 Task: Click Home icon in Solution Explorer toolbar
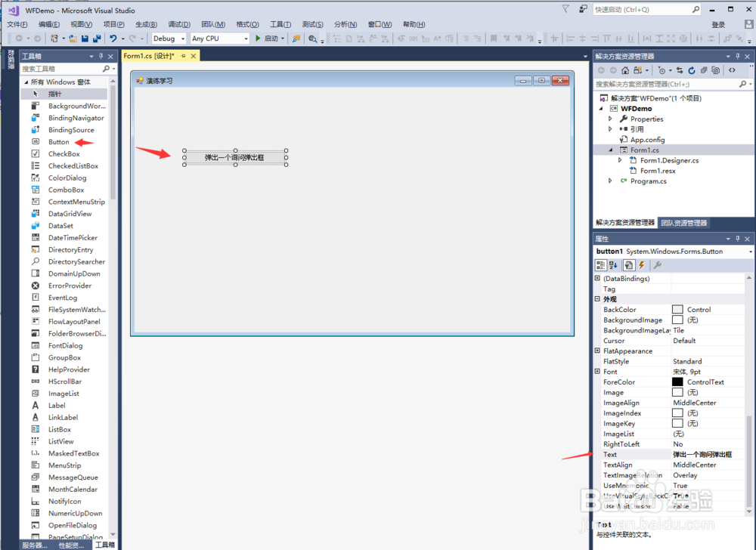coord(625,70)
